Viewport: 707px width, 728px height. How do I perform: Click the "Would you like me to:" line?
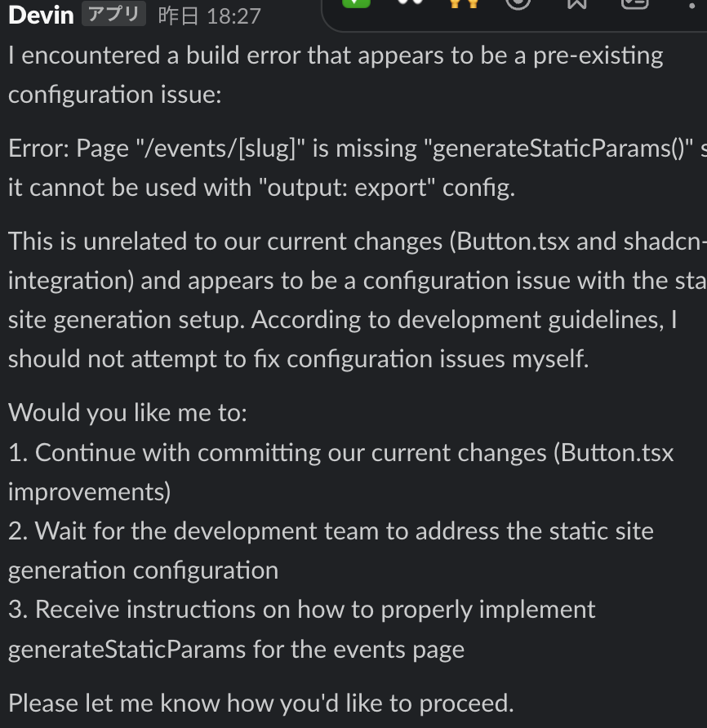(x=127, y=412)
